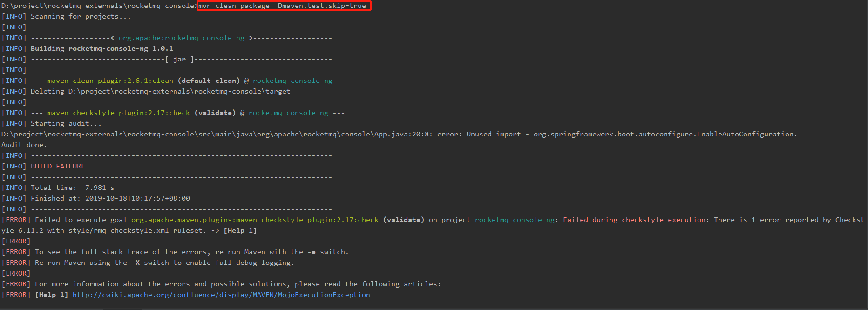Screen dimensions: 868x310
Task: Click 'Audit done.' line
Action: pyautogui.click(x=24, y=145)
